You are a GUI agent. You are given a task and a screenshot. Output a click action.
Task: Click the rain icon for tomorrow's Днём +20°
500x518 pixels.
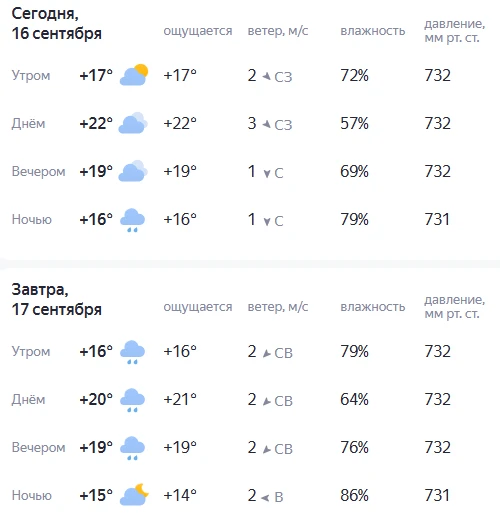pos(132,400)
